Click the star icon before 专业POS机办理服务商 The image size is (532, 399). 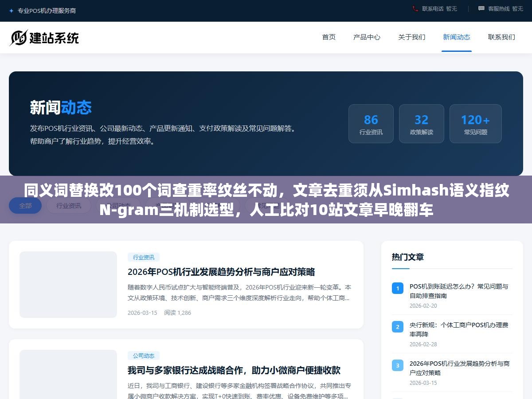12,11
